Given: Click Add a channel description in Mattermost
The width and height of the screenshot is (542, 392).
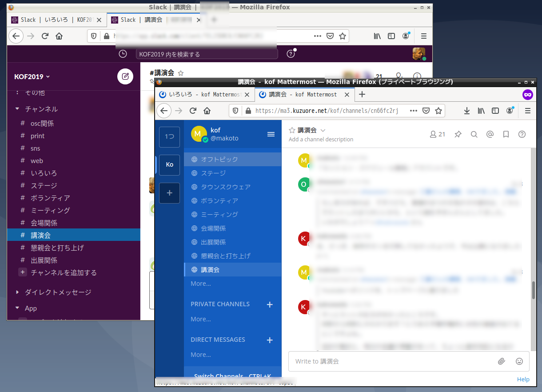Looking at the screenshot, I should pyautogui.click(x=321, y=139).
